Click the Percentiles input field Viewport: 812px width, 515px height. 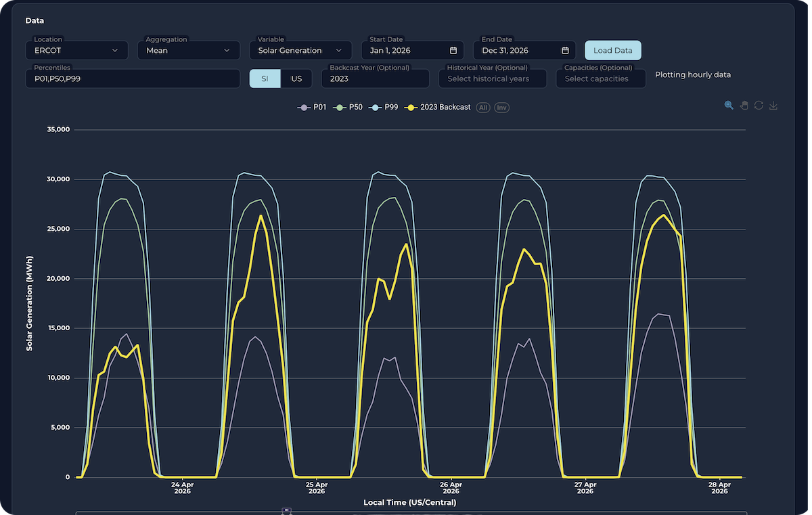[x=133, y=79]
